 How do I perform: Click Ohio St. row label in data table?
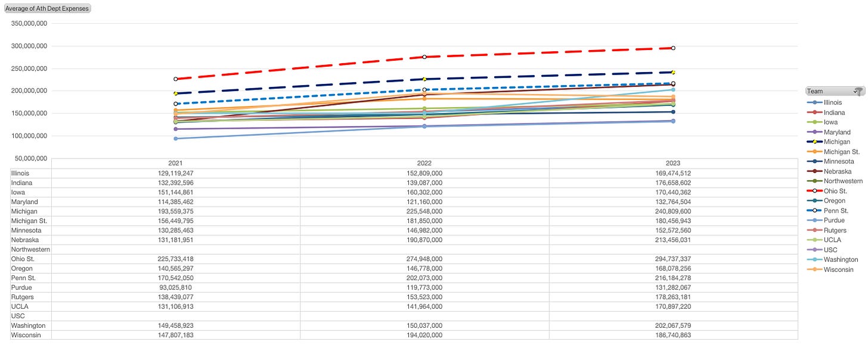click(x=21, y=259)
